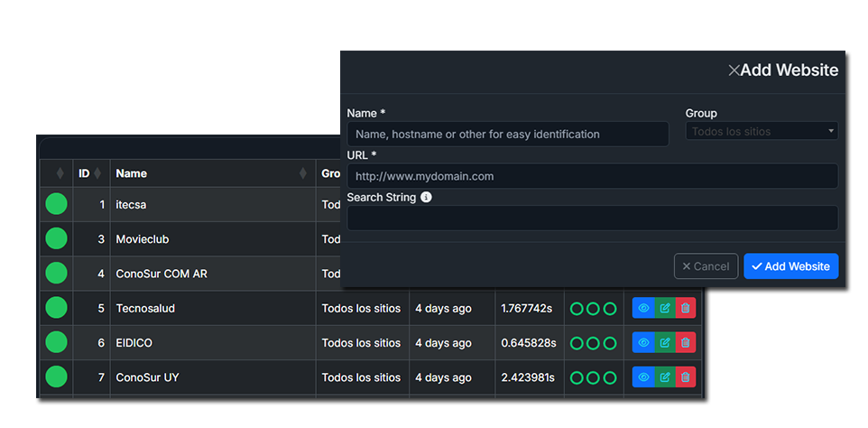The width and height of the screenshot is (868, 428).
Task: Close the Add Website dialog with X
Action: (734, 70)
